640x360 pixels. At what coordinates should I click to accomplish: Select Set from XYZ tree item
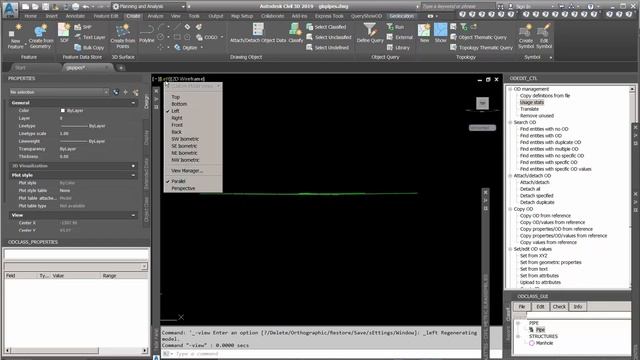tap(533, 256)
